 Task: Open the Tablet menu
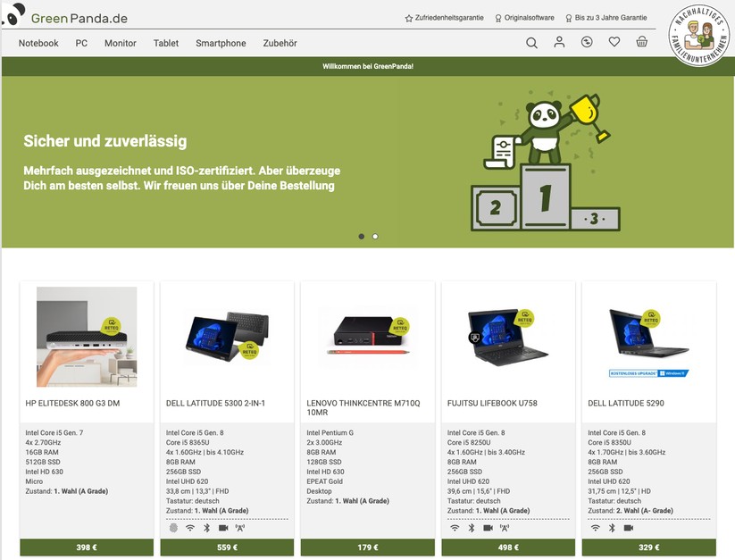pyautogui.click(x=166, y=43)
